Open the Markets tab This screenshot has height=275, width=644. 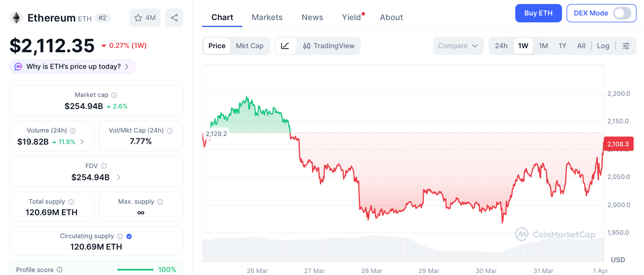[x=267, y=17]
